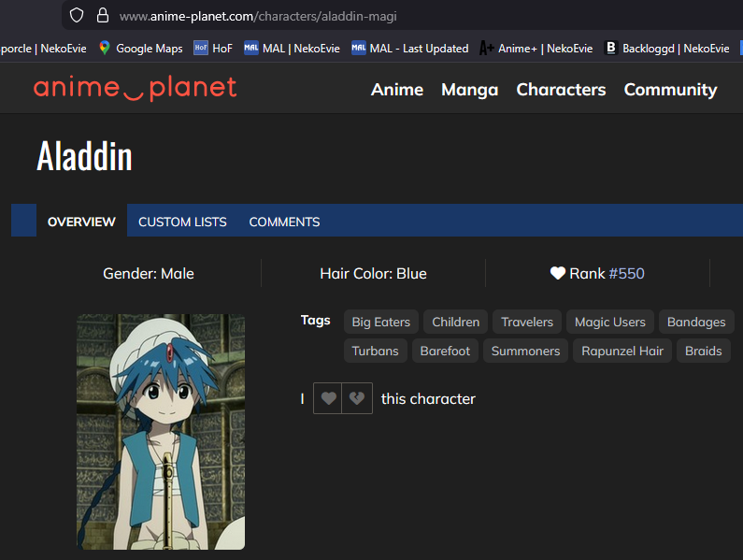
Task: Click the Gender: Male text
Action: coord(149,274)
